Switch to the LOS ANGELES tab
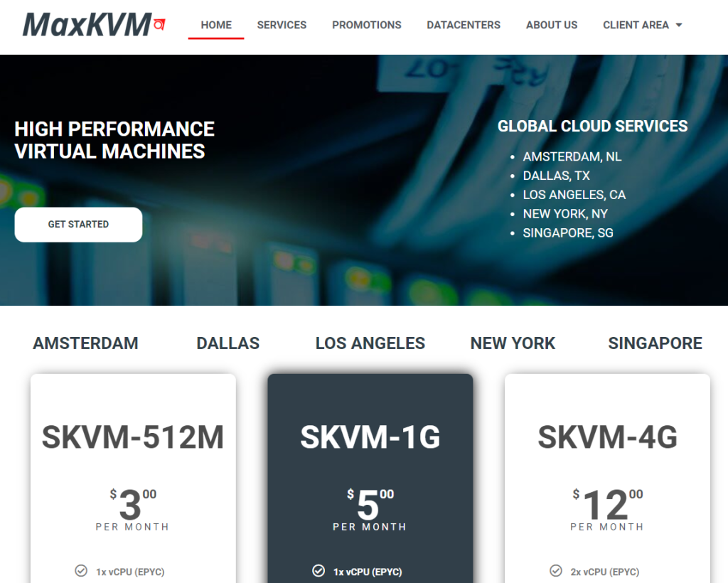Screen dimensions: 728x583 point(370,343)
